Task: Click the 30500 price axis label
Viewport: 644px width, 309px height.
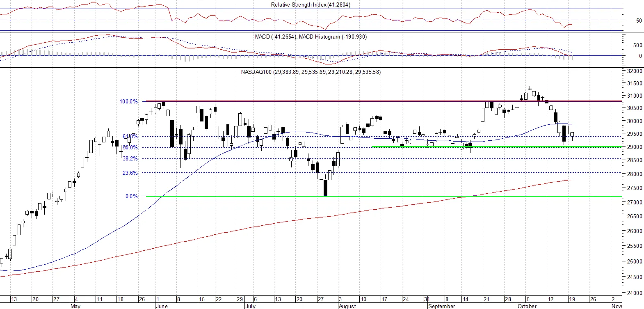Action: click(635, 108)
